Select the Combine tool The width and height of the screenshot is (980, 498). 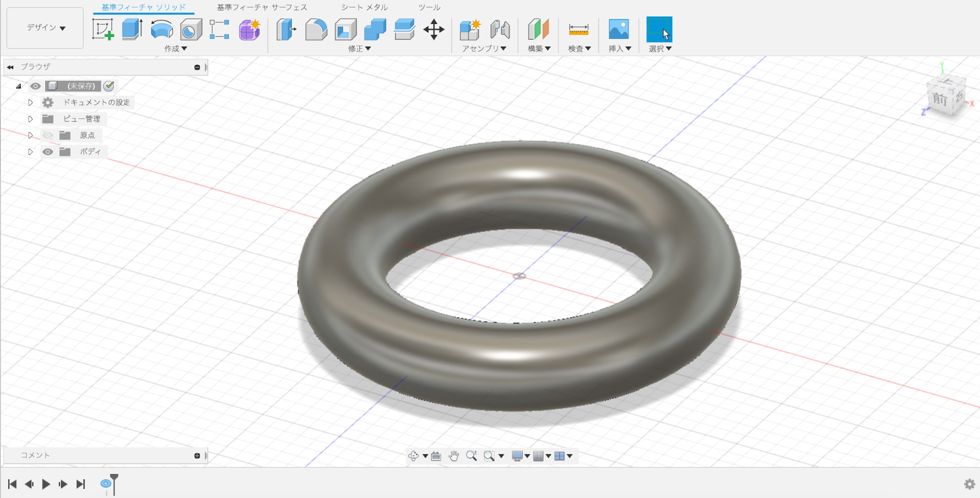375,29
